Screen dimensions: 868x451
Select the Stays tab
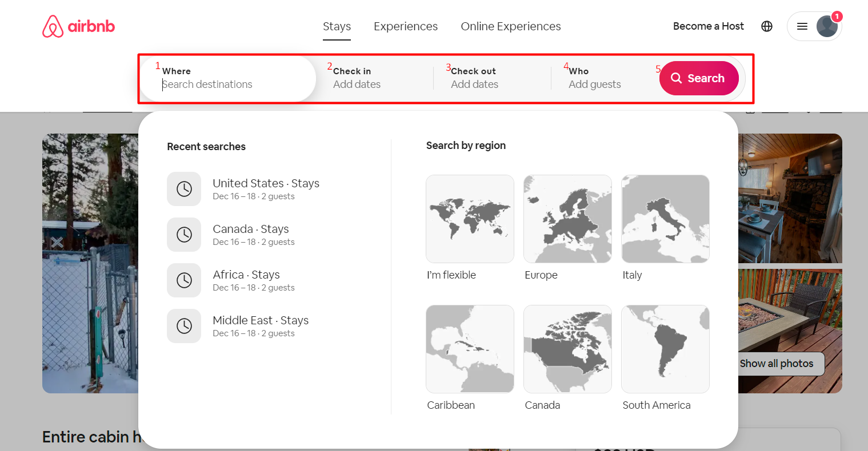tap(337, 26)
